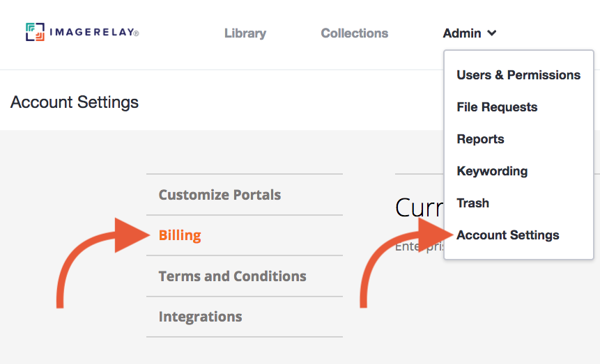The width and height of the screenshot is (600, 364).
Task: Click the IMAGERELAY wordmark text
Action: [x=94, y=32]
